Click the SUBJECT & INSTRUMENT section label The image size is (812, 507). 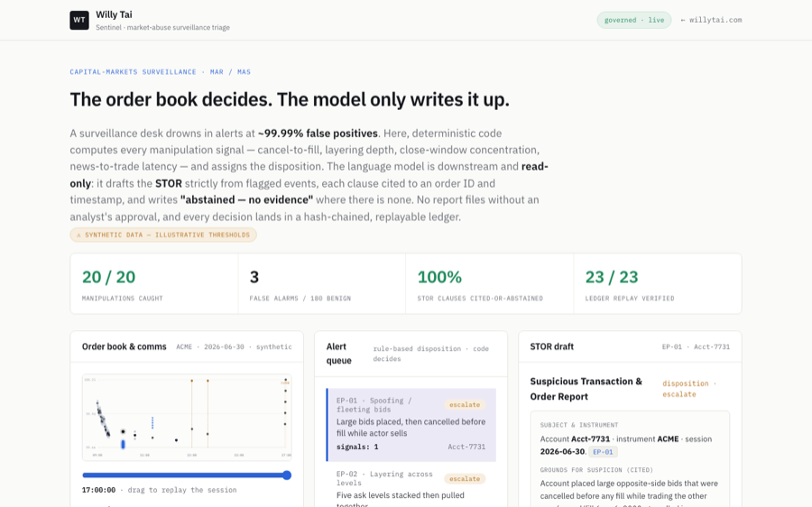coord(579,425)
